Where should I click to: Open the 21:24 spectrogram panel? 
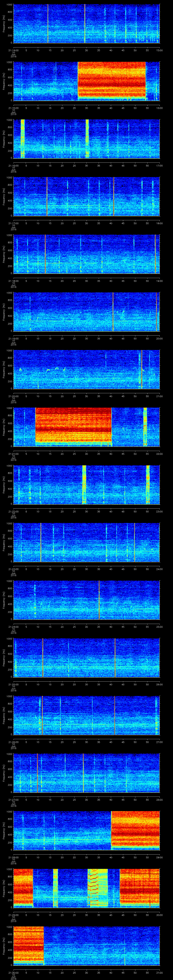(86, 600)
